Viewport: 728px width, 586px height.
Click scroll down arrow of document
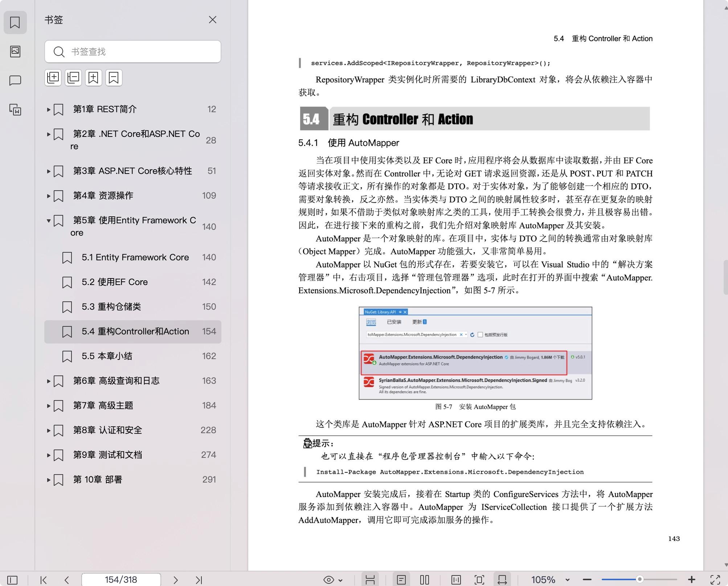(x=725, y=565)
